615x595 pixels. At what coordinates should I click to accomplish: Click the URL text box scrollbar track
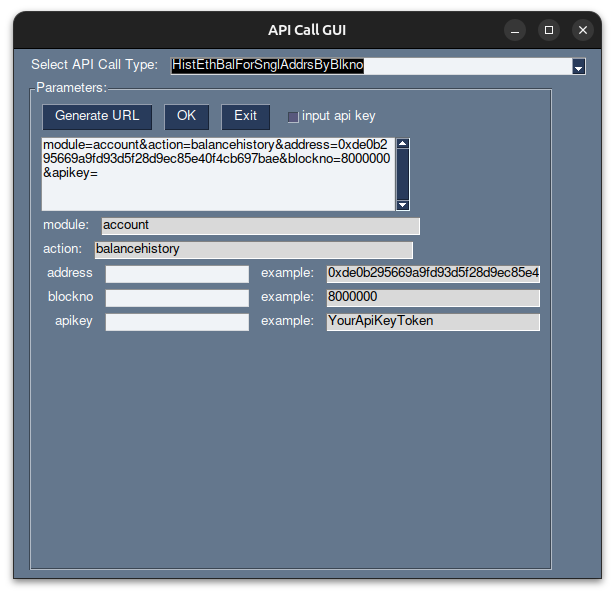[x=403, y=174]
